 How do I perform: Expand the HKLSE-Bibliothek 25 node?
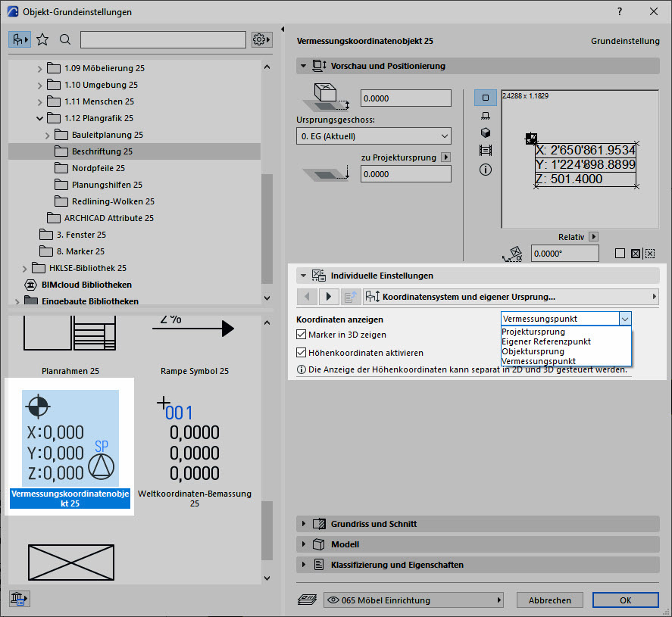(x=24, y=269)
